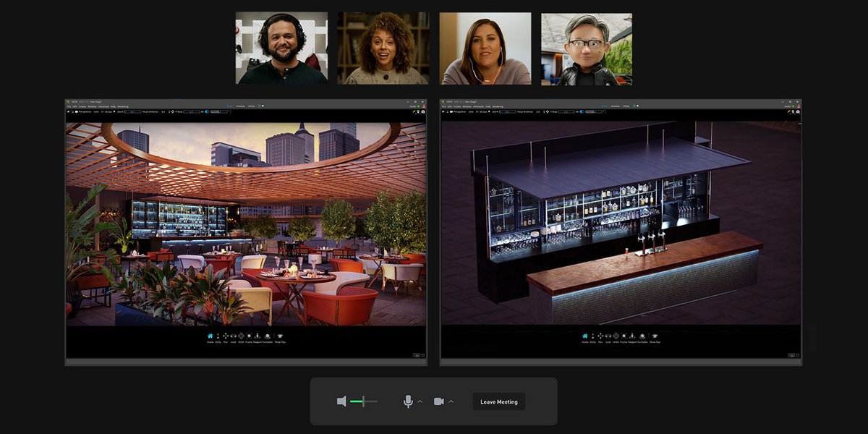868x434 pixels.
Task: Select Dolly tool in rooftop scene window
Action: 218,337
